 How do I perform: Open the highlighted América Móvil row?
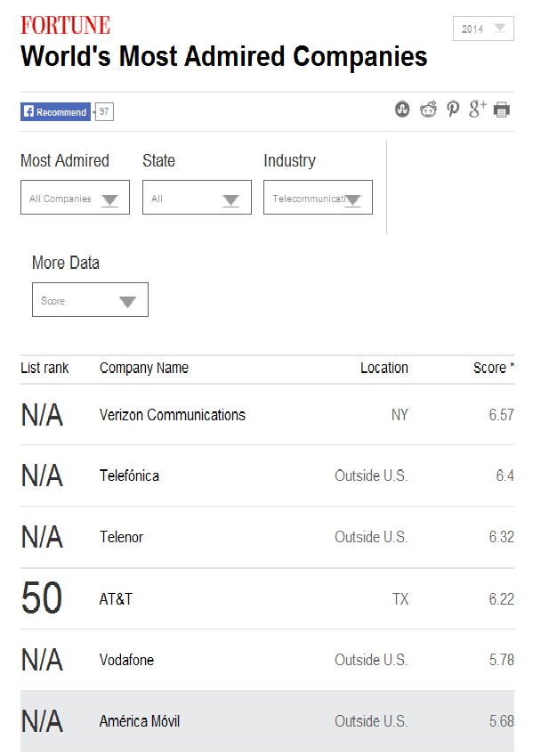268,720
